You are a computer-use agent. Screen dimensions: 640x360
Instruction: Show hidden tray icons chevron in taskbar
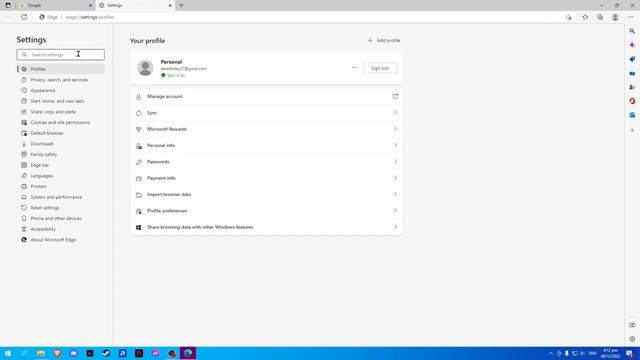(x=551, y=353)
